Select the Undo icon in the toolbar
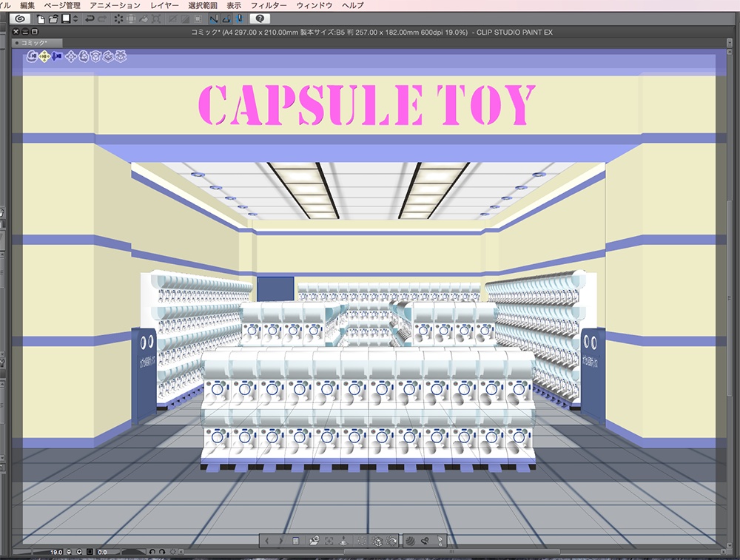The width and height of the screenshot is (740, 560). 89,18
